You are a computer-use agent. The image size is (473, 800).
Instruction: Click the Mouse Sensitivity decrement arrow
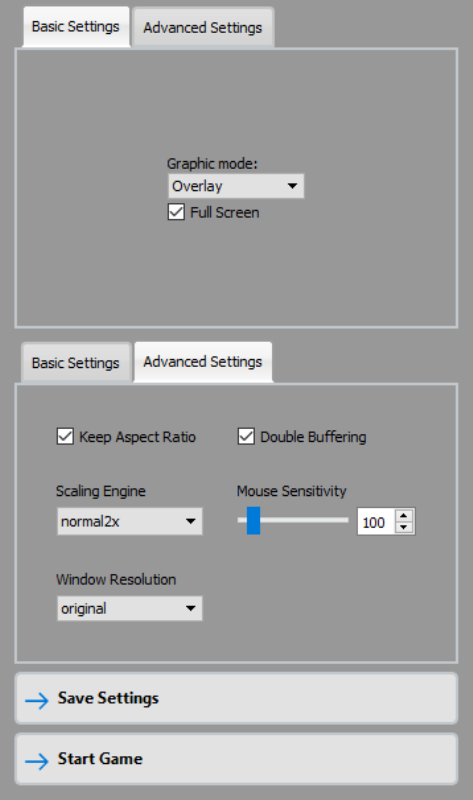pyautogui.click(x=404, y=528)
